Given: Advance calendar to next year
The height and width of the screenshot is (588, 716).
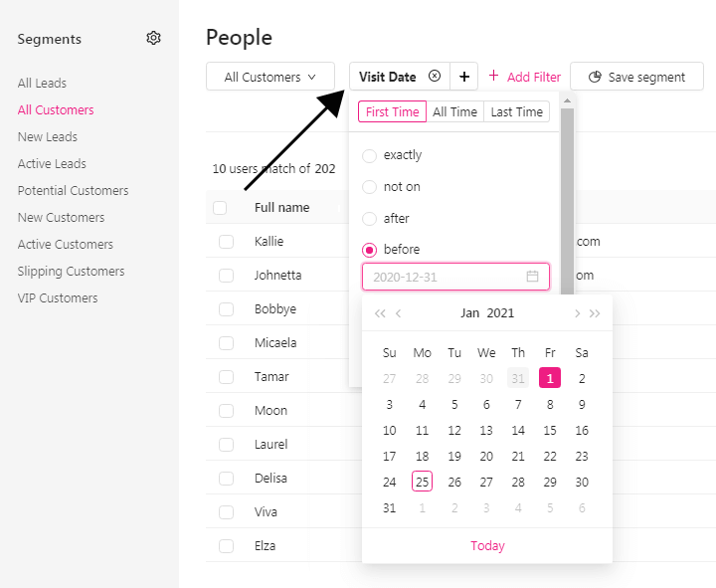Looking at the screenshot, I should (595, 313).
